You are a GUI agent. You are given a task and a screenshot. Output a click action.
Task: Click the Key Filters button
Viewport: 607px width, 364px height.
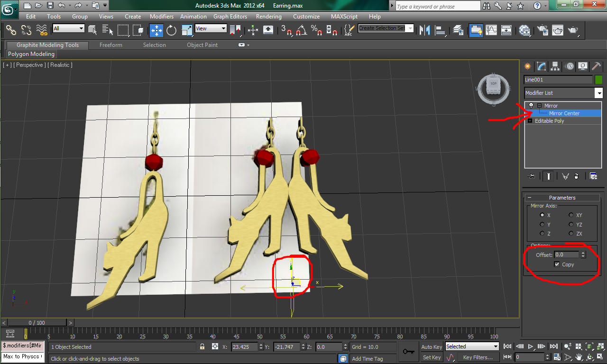[x=478, y=357]
